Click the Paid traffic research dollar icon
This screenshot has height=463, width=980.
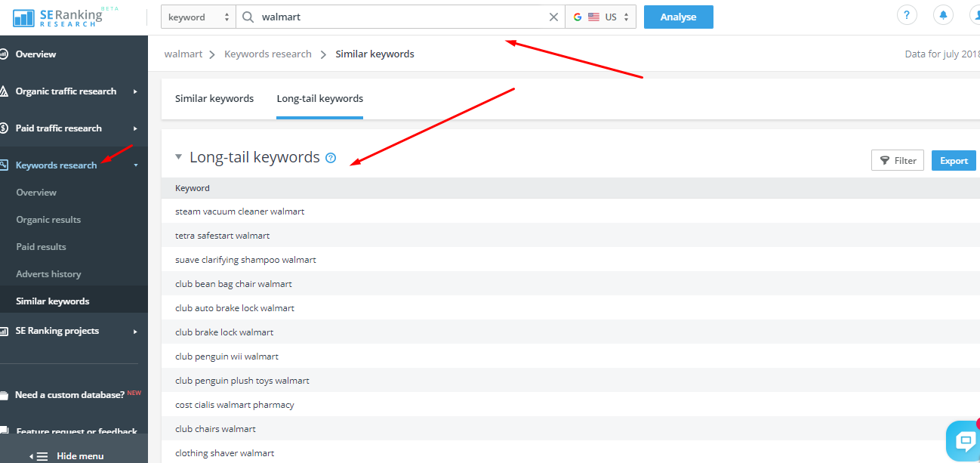pyautogui.click(x=4, y=128)
